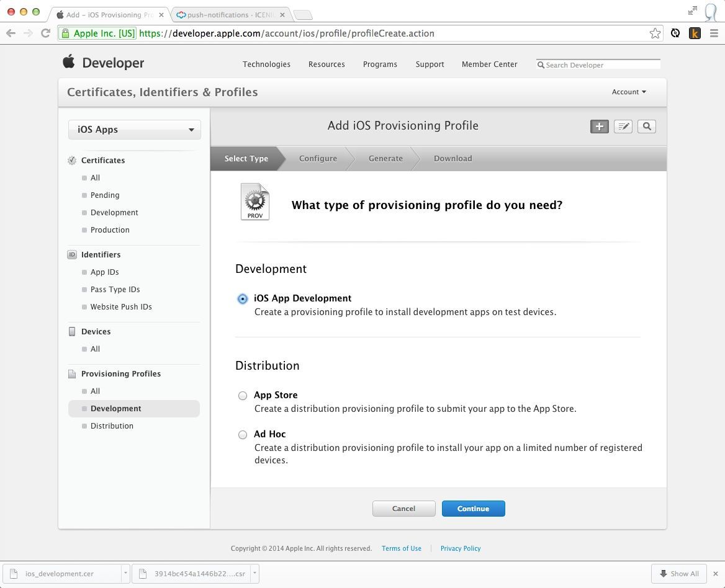Open Member Center in top navigation
Image resolution: width=725 pixels, height=588 pixels.
tap(489, 65)
